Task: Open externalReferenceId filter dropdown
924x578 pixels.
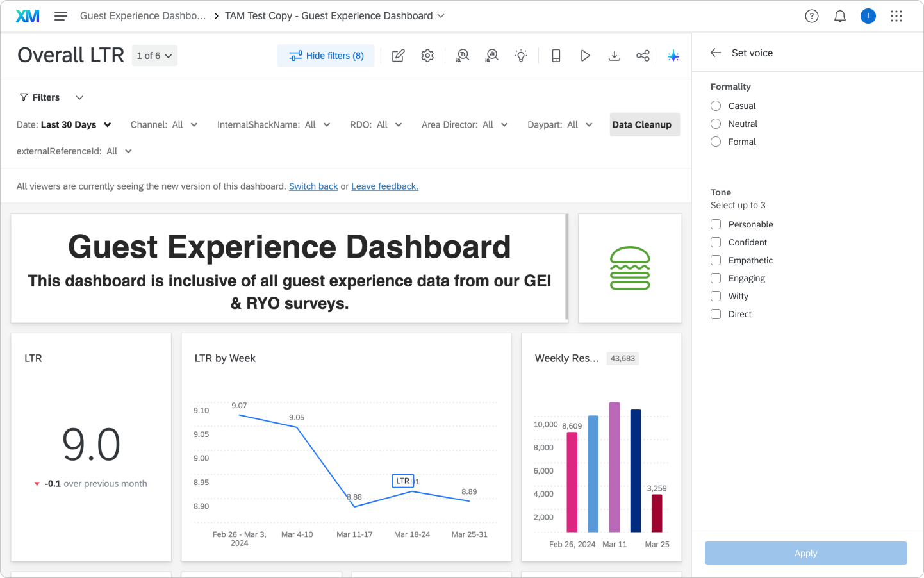Action: click(74, 152)
